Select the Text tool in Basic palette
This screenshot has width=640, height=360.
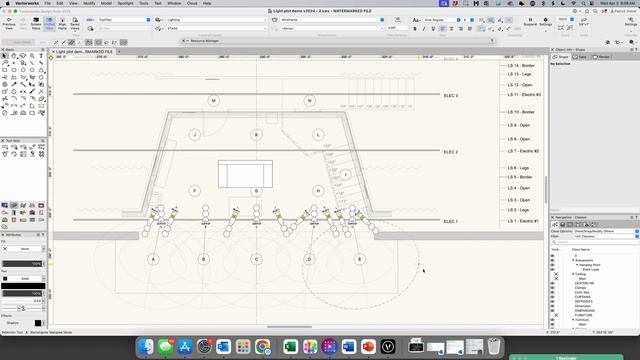tap(41, 56)
